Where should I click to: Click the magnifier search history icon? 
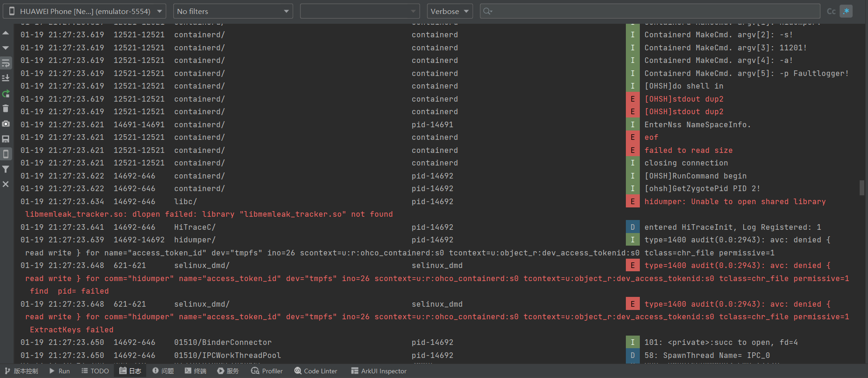488,11
